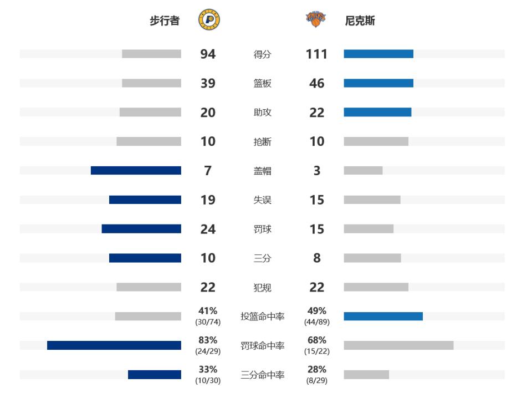Screen dimensions: 532x393
Task: Click Pacers score value 94
Action: [x=208, y=54]
